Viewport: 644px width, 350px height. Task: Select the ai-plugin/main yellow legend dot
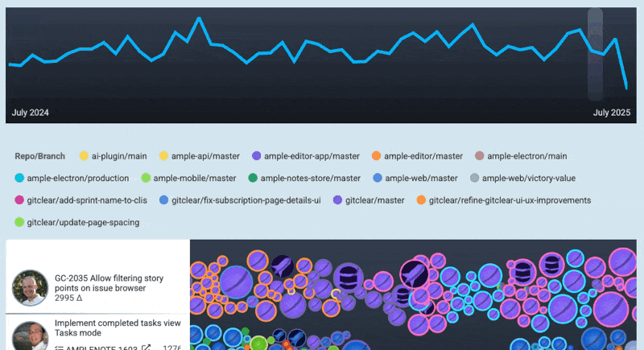click(x=84, y=156)
